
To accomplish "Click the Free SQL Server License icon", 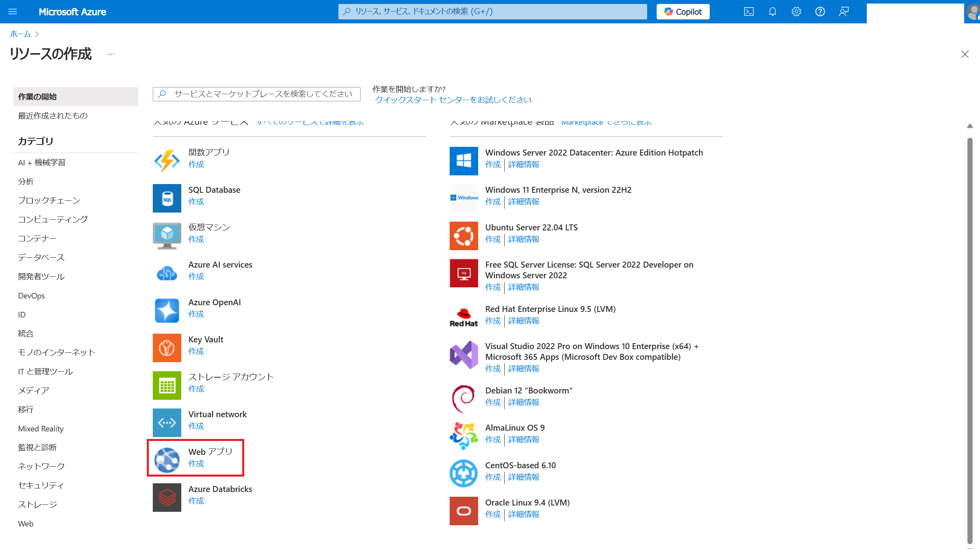I will pos(463,273).
